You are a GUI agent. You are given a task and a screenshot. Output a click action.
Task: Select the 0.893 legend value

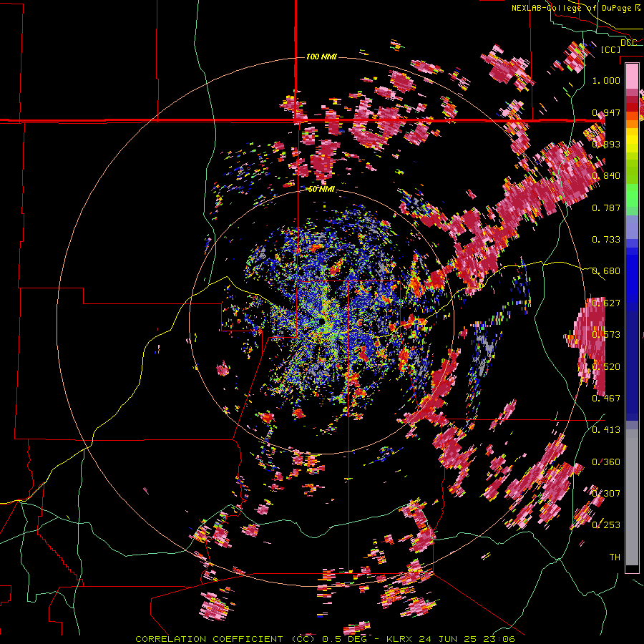[606, 144]
